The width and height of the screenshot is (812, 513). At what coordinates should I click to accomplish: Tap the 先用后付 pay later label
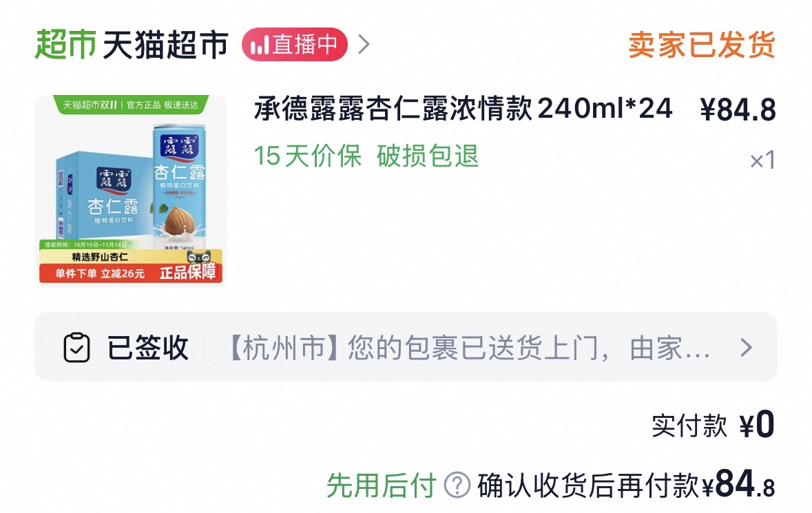pos(381,485)
